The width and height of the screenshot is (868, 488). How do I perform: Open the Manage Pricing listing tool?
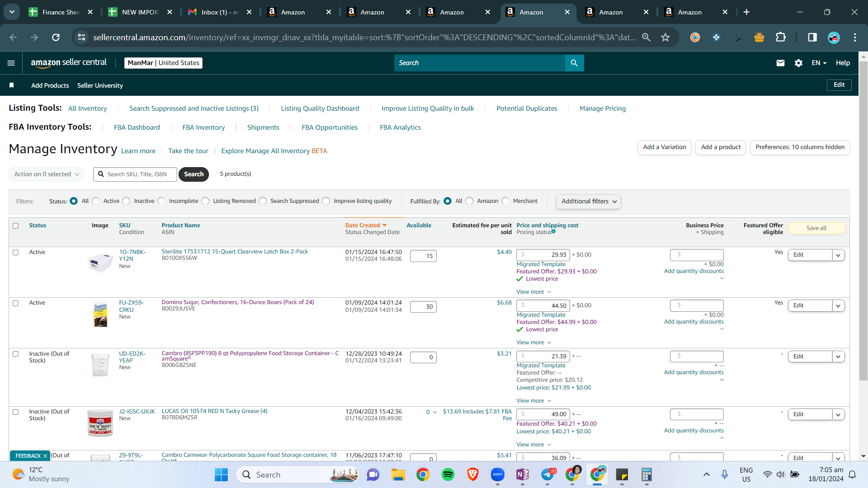tap(603, 108)
